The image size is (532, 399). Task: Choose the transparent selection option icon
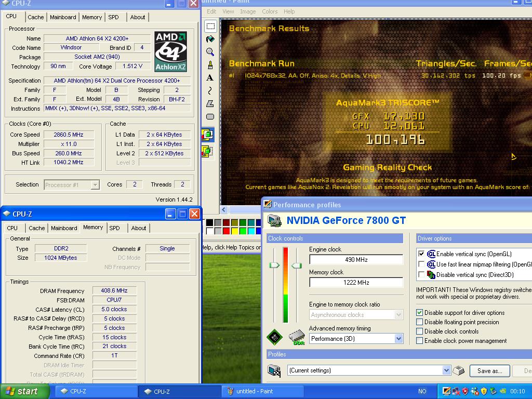[208, 151]
